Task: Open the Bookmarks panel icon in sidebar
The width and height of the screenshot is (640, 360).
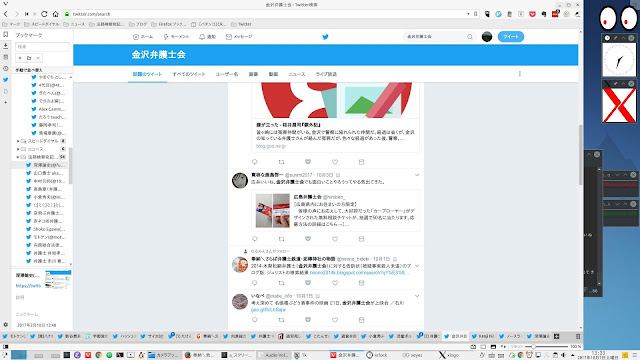Action: point(5,35)
